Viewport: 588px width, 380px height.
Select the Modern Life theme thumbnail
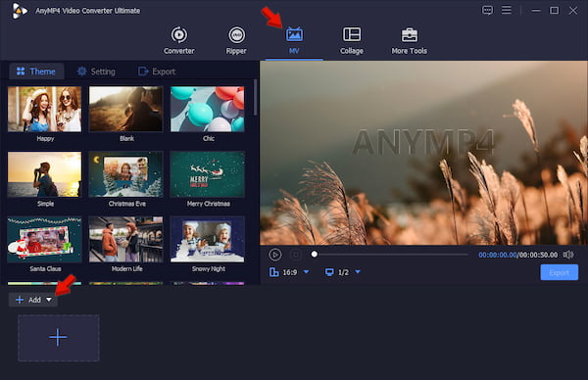click(x=126, y=240)
